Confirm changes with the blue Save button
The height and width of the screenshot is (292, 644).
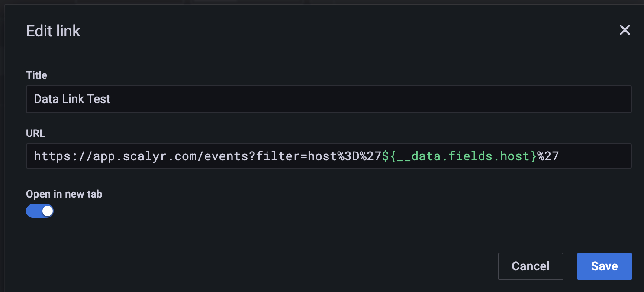pyautogui.click(x=604, y=266)
